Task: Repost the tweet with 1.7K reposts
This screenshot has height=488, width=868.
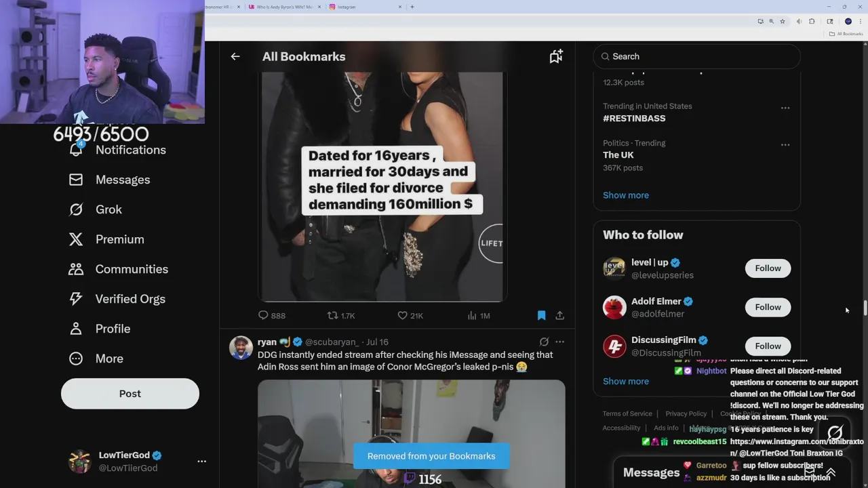Action: click(x=341, y=316)
